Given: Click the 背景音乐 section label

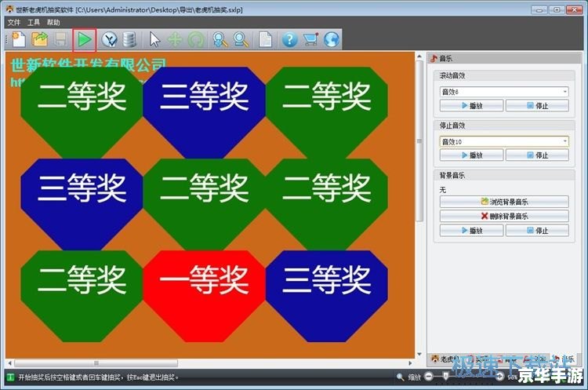Looking at the screenshot, I should click(x=452, y=175).
